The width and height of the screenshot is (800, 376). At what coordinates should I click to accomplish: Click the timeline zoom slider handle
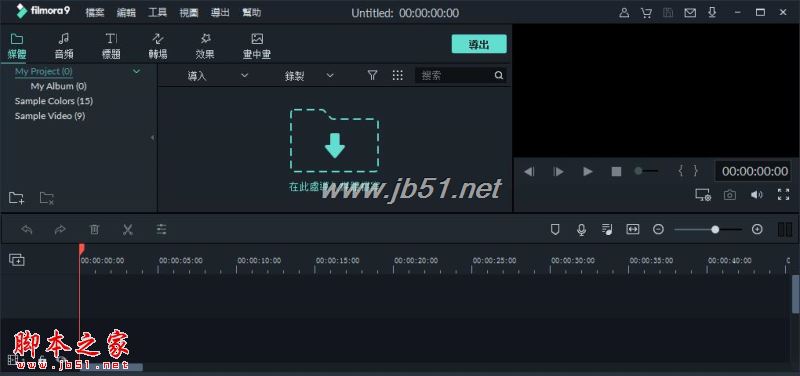[x=715, y=230]
